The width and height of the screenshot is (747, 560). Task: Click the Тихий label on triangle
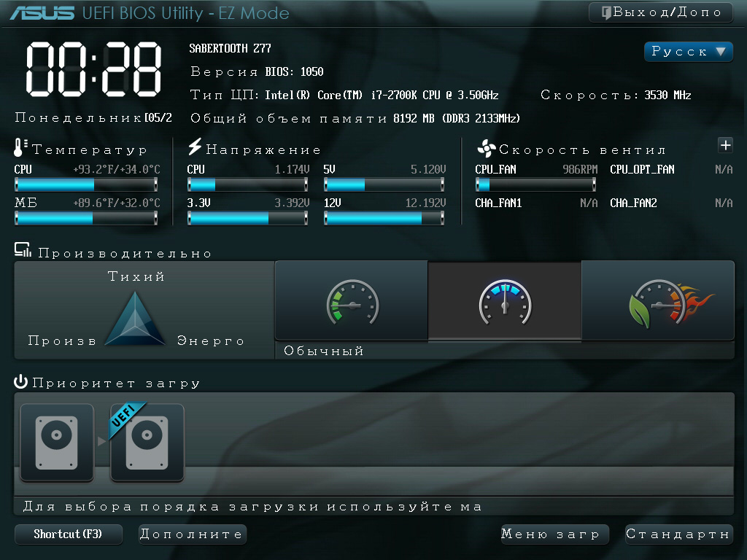coord(136,276)
